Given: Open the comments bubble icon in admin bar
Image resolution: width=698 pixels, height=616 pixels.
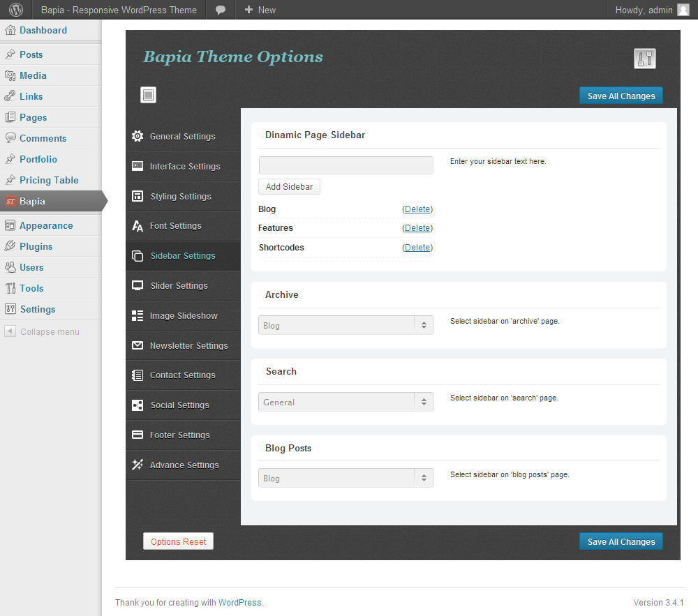Looking at the screenshot, I should pos(221,10).
